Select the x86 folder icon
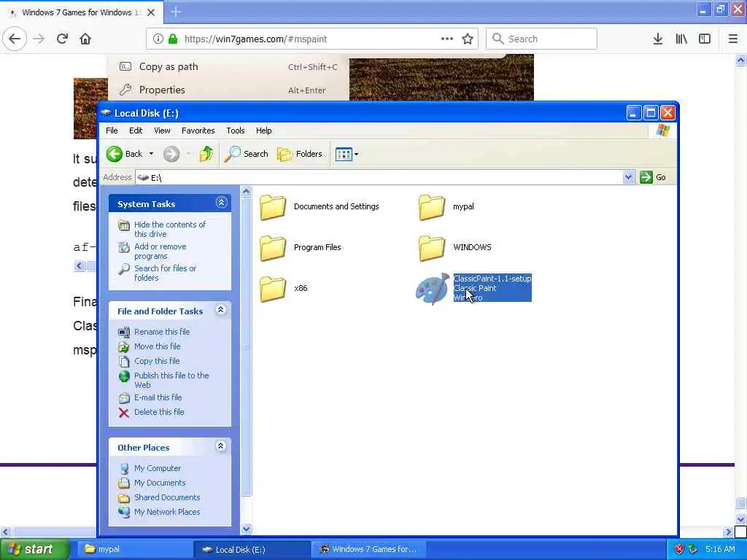The image size is (747, 560). pos(273,289)
